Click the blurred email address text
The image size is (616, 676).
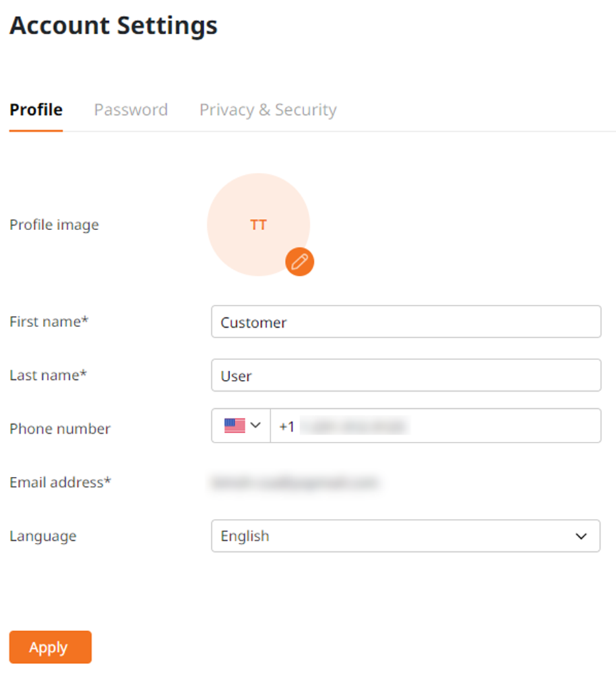click(295, 482)
